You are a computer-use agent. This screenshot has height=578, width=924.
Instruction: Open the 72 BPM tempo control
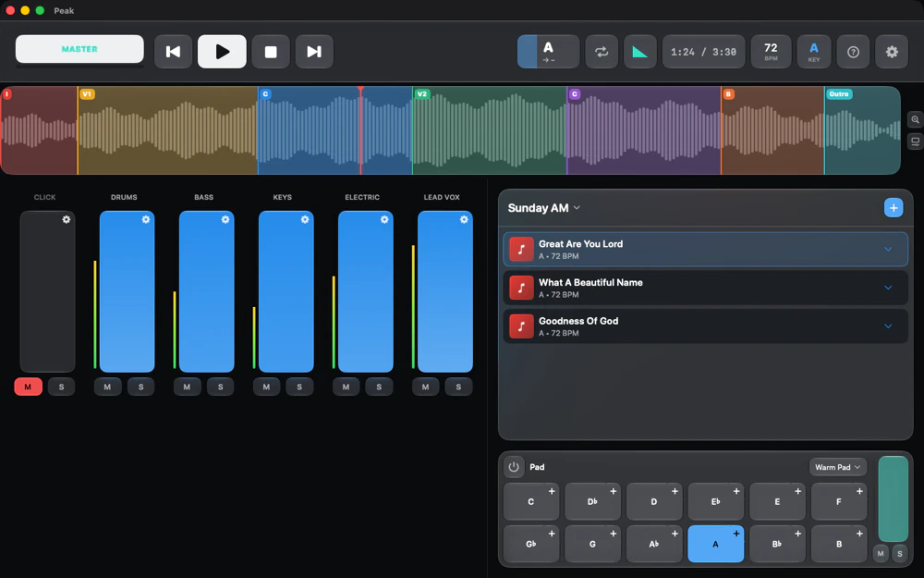(x=771, y=52)
